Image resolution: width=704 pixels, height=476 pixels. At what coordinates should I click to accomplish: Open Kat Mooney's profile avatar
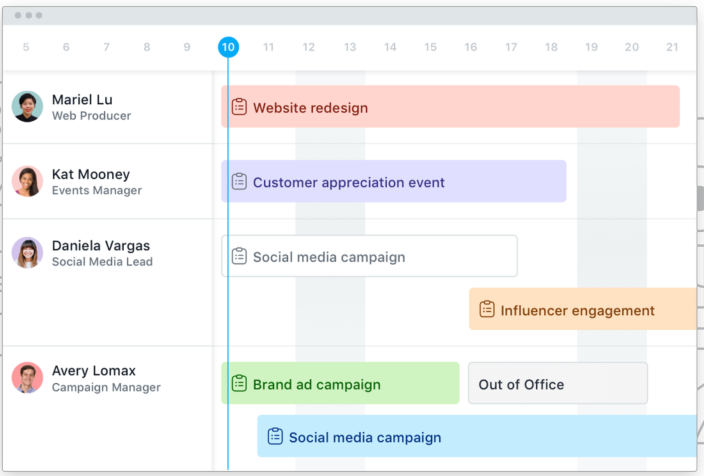click(27, 181)
